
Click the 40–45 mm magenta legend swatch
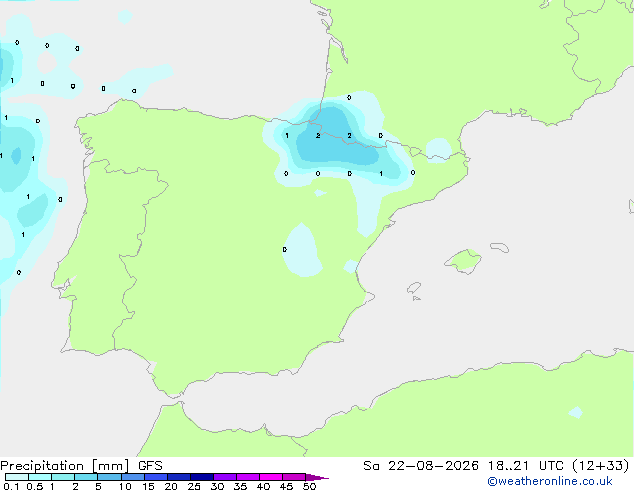(x=271, y=477)
